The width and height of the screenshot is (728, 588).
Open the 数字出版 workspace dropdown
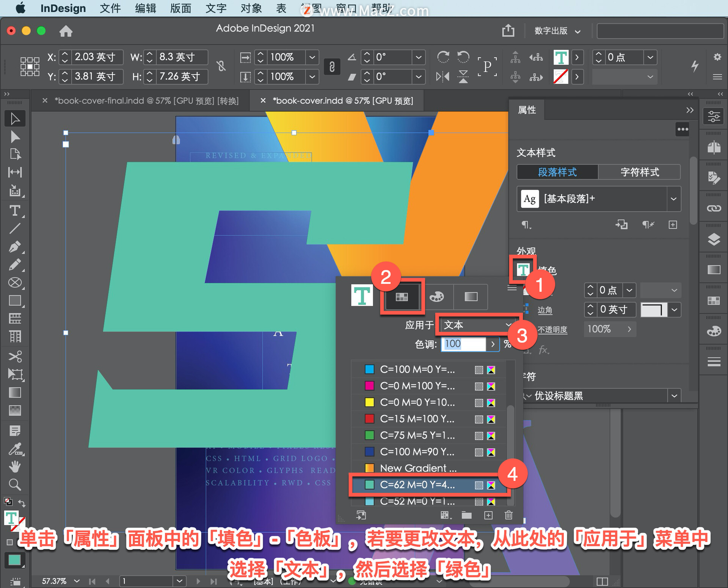(x=557, y=31)
